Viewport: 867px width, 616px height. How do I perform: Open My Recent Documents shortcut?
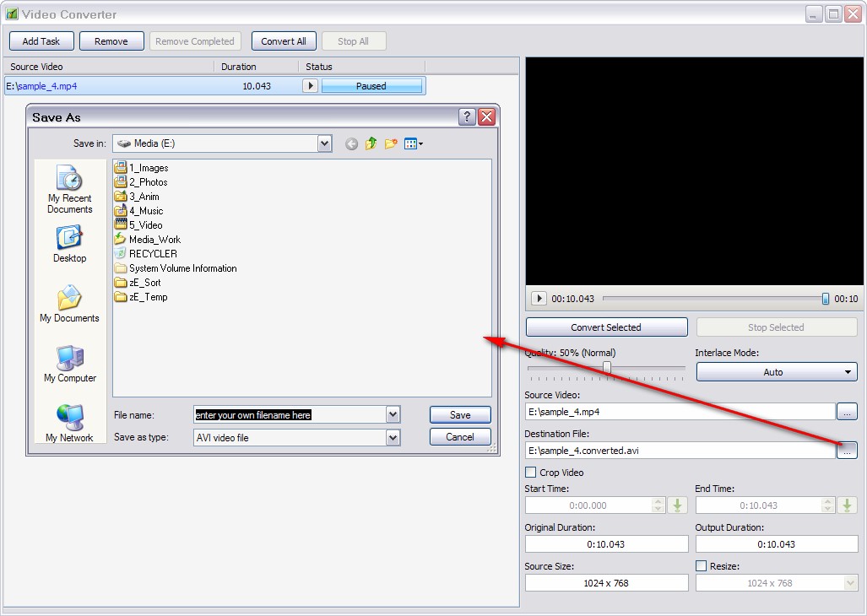click(x=69, y=189)
